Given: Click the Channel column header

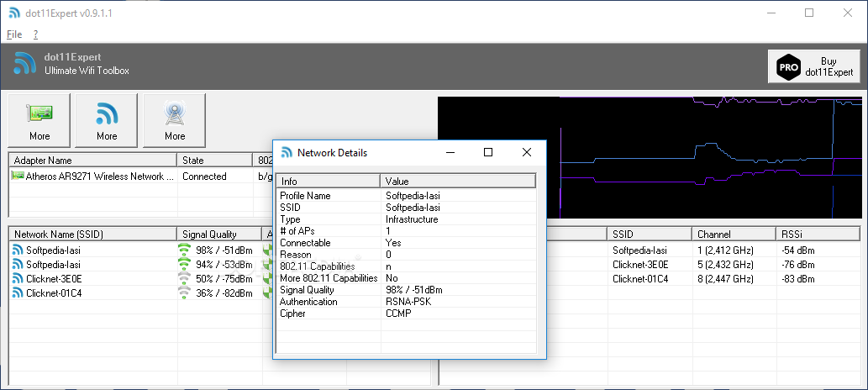Looking at the screenshot, I should 734,235.
